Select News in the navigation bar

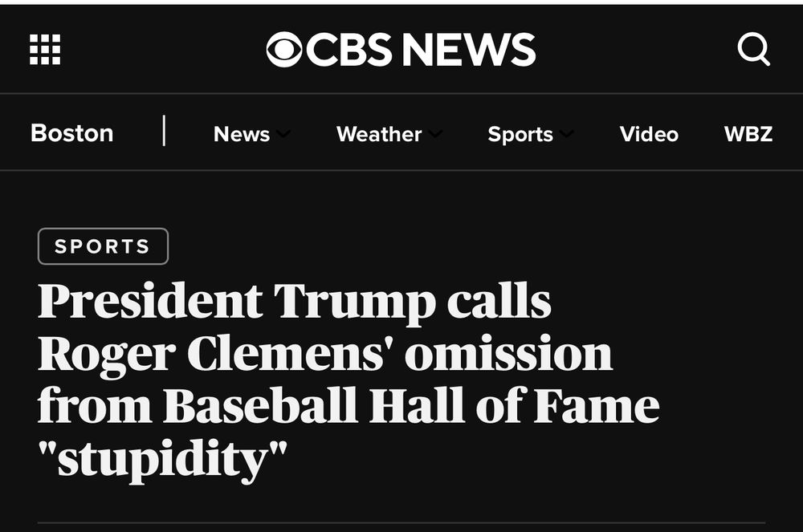coord(243,134)
